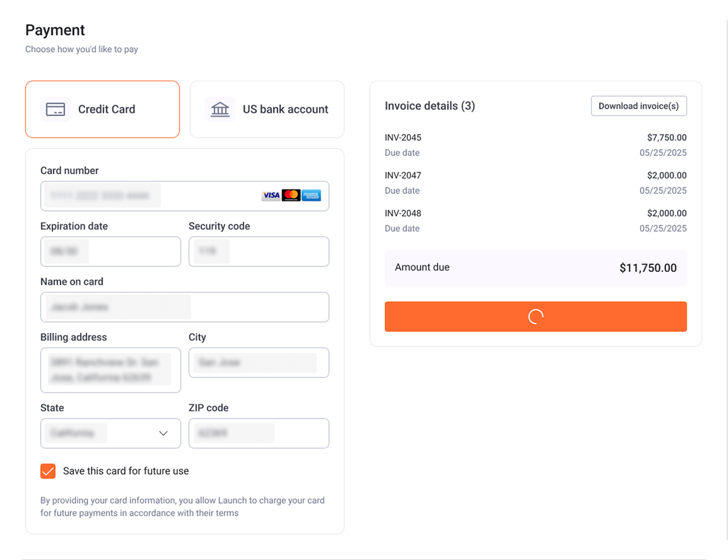Uncheck Save this card for future use

pyautogui.click(x=48, y=471)
